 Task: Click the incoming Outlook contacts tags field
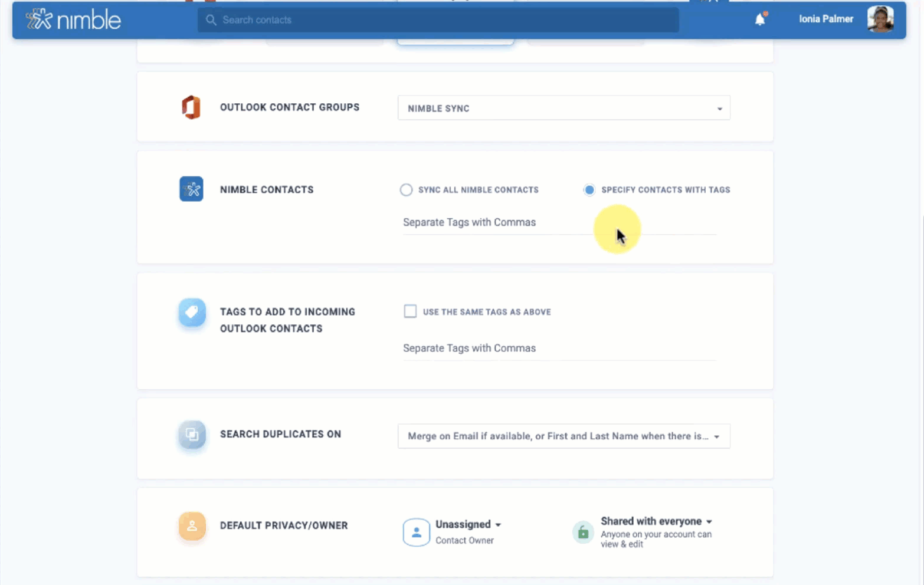click(558, 349)
